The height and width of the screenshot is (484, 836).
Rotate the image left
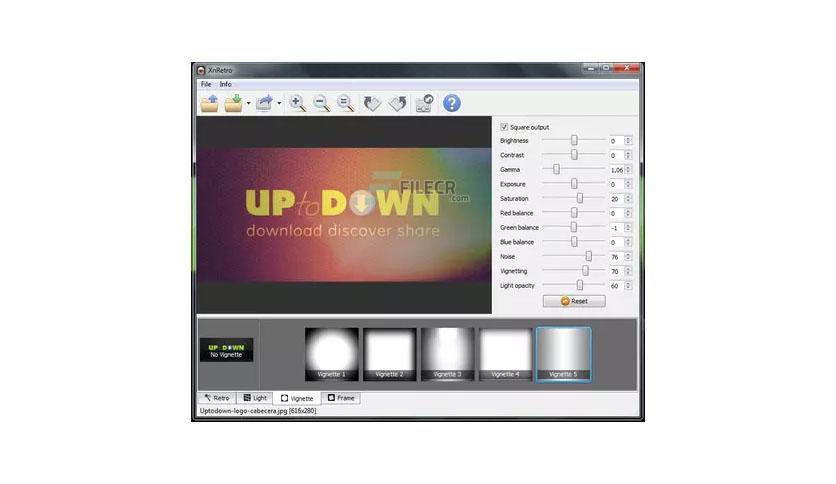click(372, 103)
